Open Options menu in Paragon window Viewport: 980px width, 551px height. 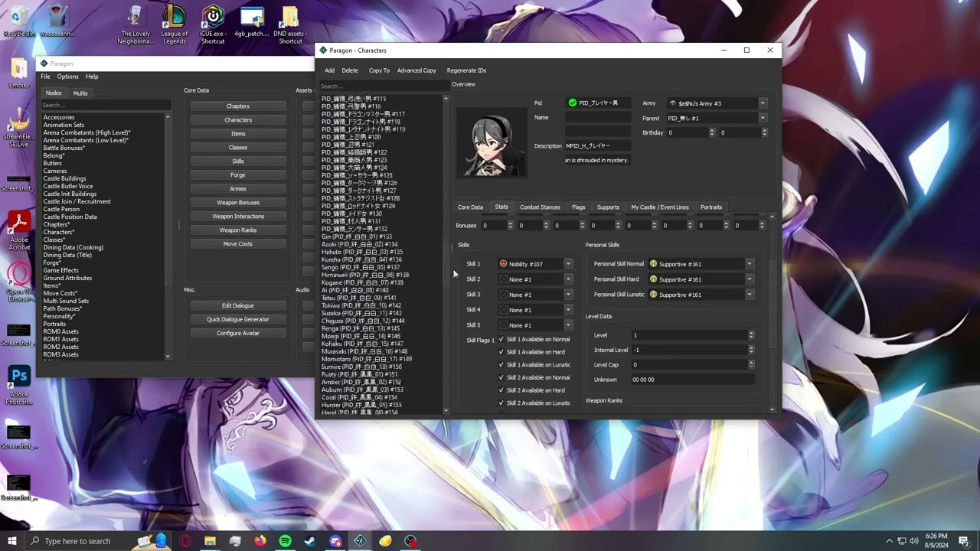click(67, 77)
